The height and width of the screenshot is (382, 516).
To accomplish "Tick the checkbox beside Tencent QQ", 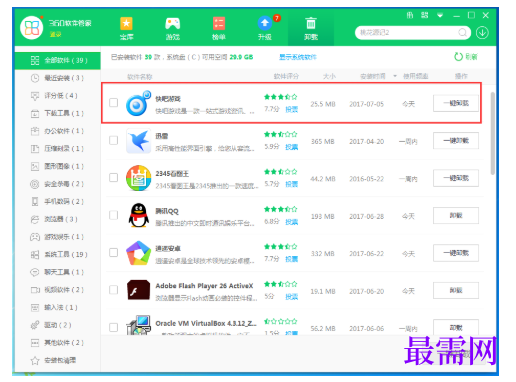I will [x=114, y=215].
